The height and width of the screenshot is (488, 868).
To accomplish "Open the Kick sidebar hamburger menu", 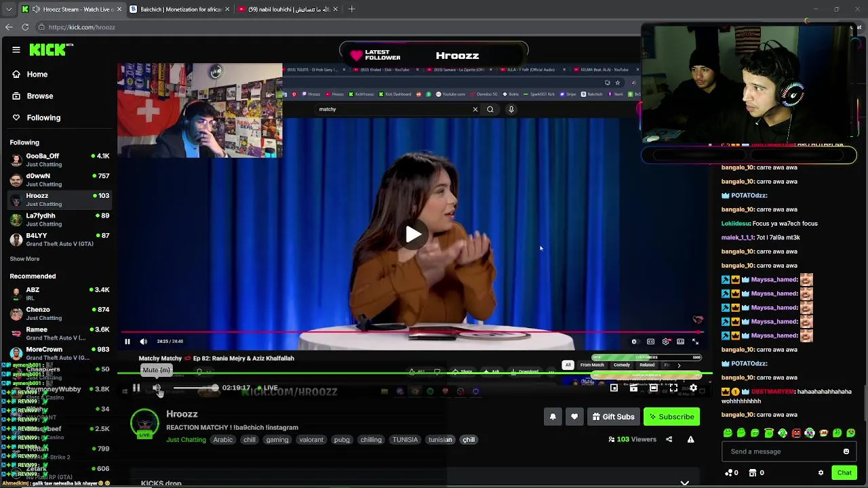I will 16,49.
